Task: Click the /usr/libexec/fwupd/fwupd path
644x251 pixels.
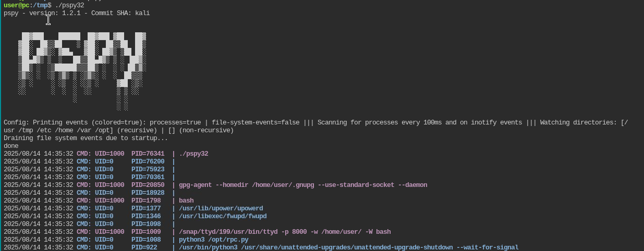Action: tap(223, 216)
